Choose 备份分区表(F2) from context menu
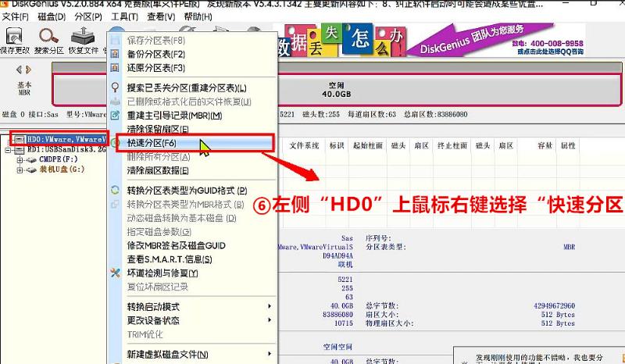Image resolution: width=625 pixels, height=364 pixels. pyautogui.click(x=155, y=54)
